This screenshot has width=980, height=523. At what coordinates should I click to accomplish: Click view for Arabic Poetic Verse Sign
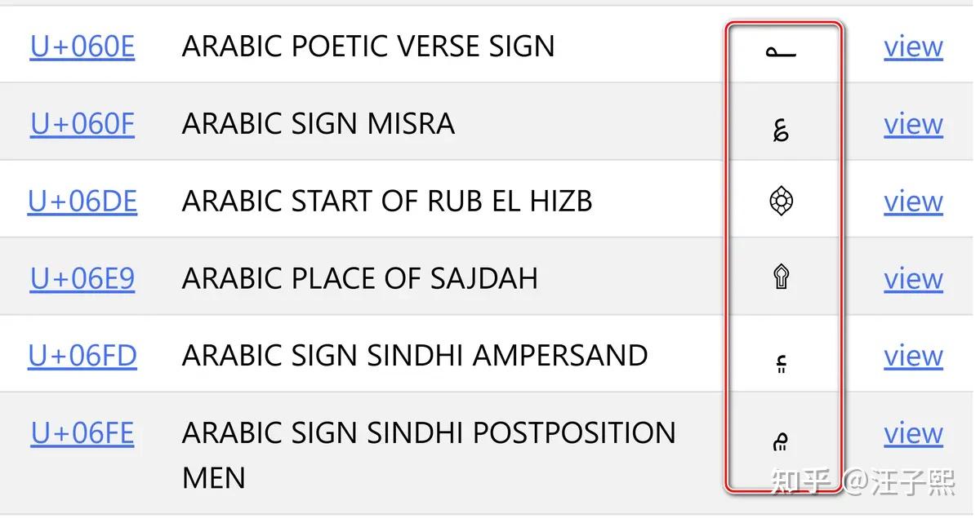[913, 47]
